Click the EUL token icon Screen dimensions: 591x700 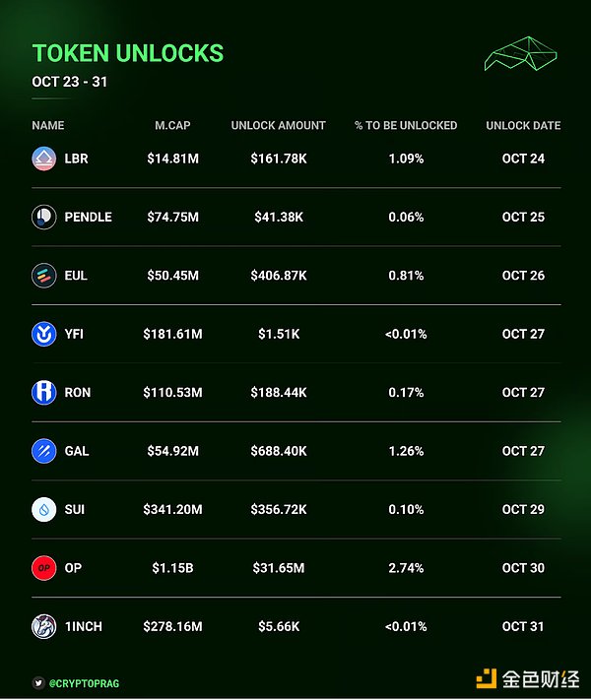pos(43,276)
